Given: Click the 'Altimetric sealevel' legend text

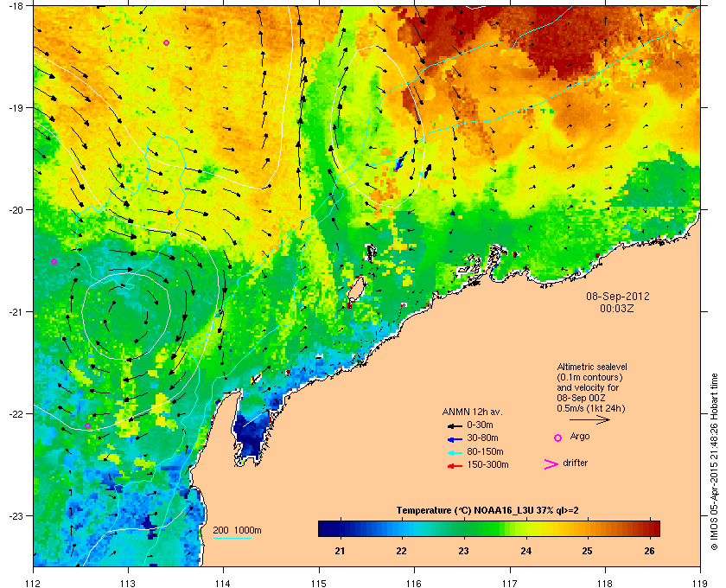Looking at the screenshot, I should click(592, 367).
